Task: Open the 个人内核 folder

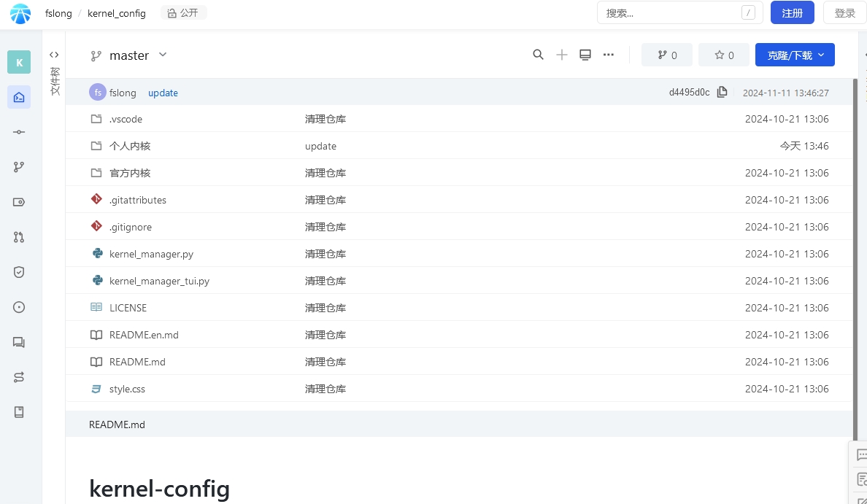Action: coord(130,146)
